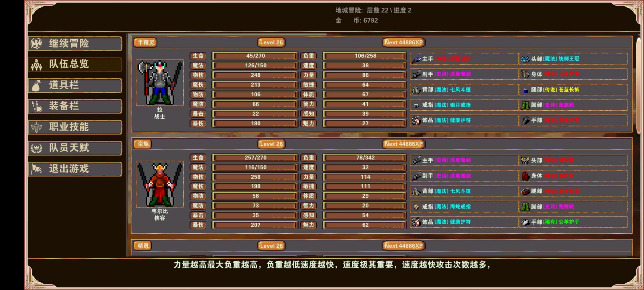Open 韦尔比's 公羊护手 glove slot
Screen dimensions: 644x290
573,222
